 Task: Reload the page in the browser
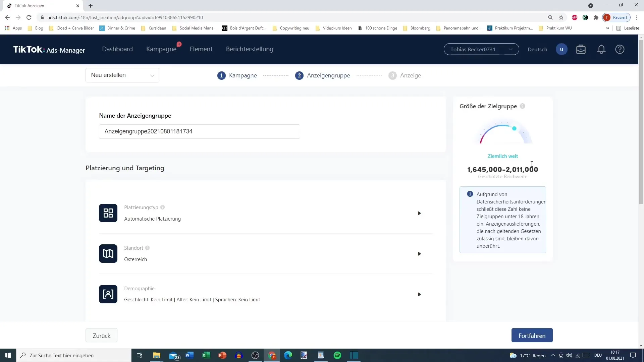coord(29,17)
